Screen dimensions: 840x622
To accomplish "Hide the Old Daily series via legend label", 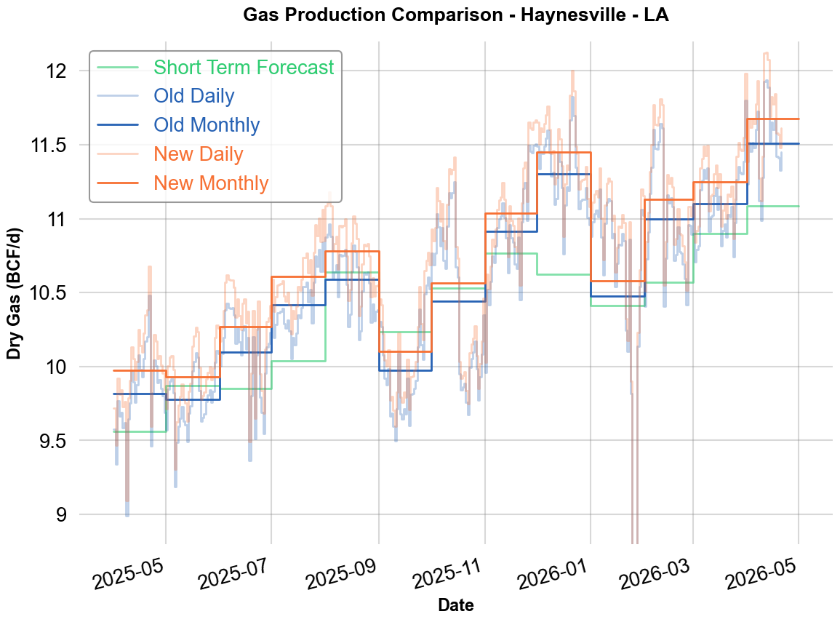I will click(x=193, y=96).
